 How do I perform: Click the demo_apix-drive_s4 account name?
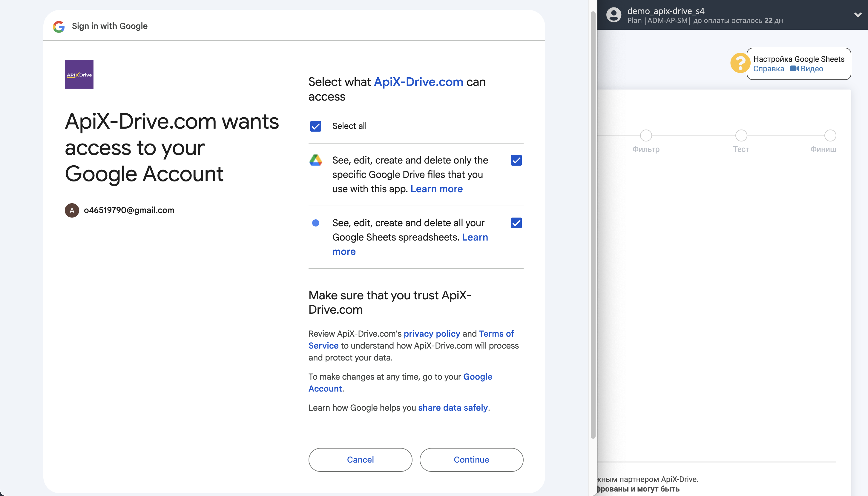click(665, 11)
